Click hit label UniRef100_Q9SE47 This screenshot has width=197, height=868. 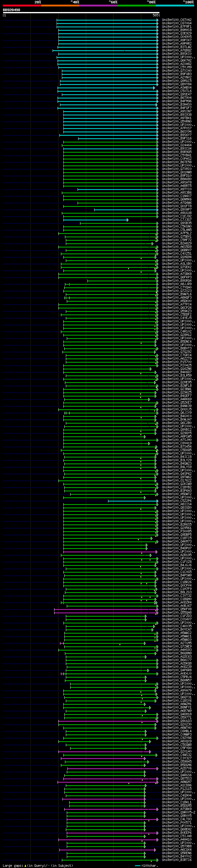click(177, 94)
